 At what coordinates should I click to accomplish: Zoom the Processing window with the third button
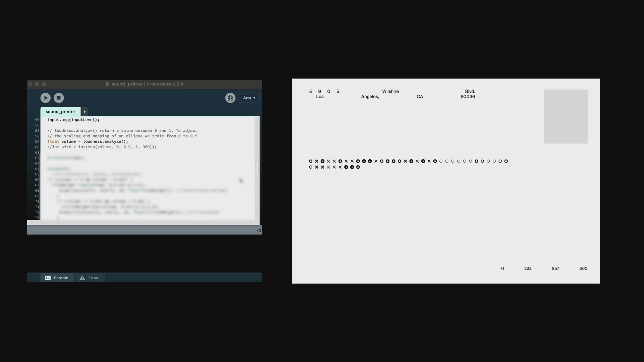44,84
